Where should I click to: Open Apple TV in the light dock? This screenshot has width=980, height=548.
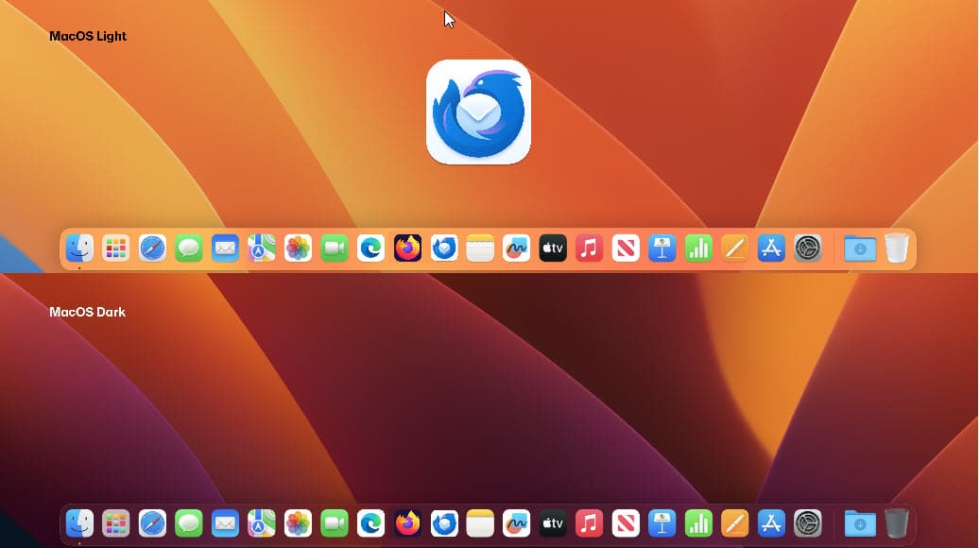[553, 248]
